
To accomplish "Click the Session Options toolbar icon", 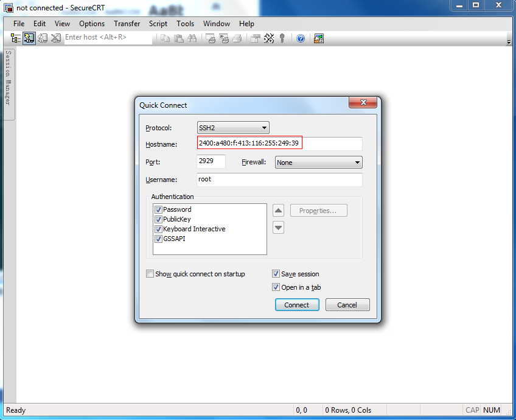I will [x=255, y=38].
